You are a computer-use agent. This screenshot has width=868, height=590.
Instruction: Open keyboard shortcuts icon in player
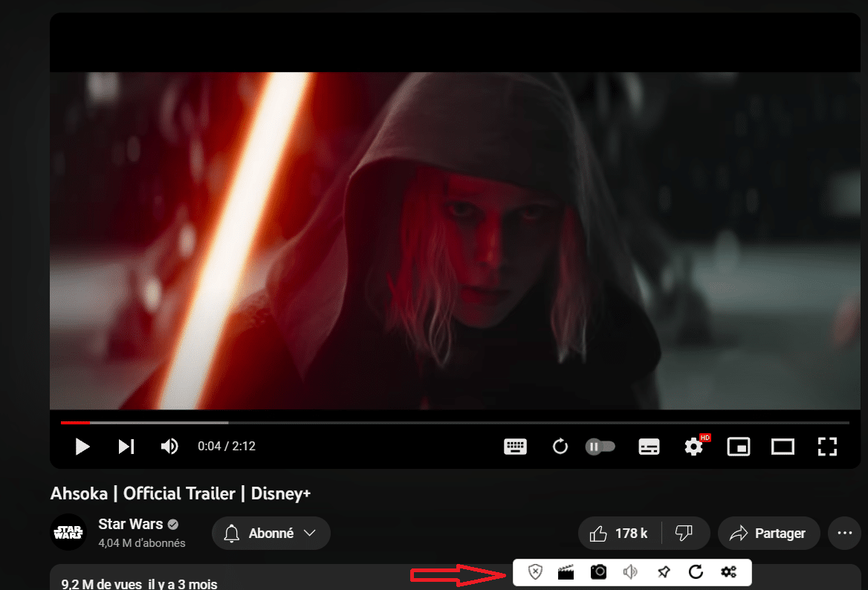pyautogui.click(x=516, y=447)
